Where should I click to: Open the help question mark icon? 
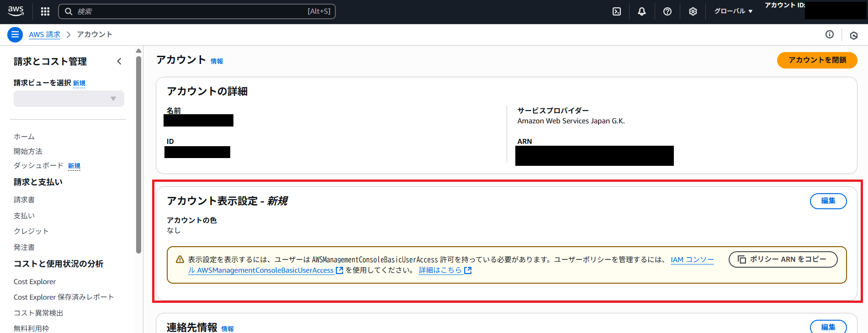(667, 11)
